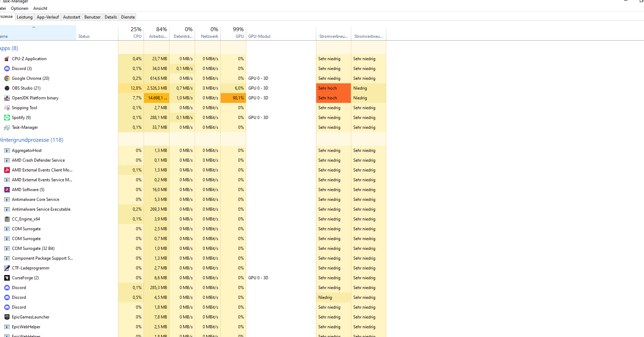Switch to the Leistung tab
The height and width of the screenshot is (337, 644).
pos(25,17)
